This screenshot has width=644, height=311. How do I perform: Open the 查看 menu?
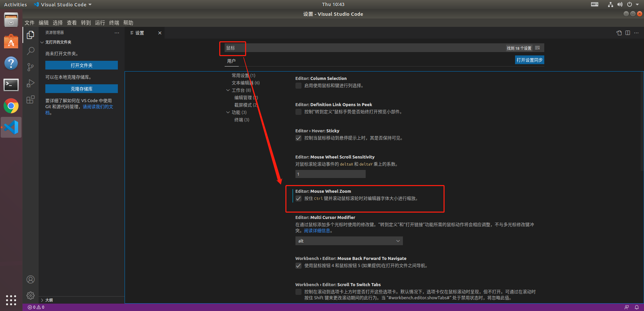pyautogui.click(x=72, y=23)
